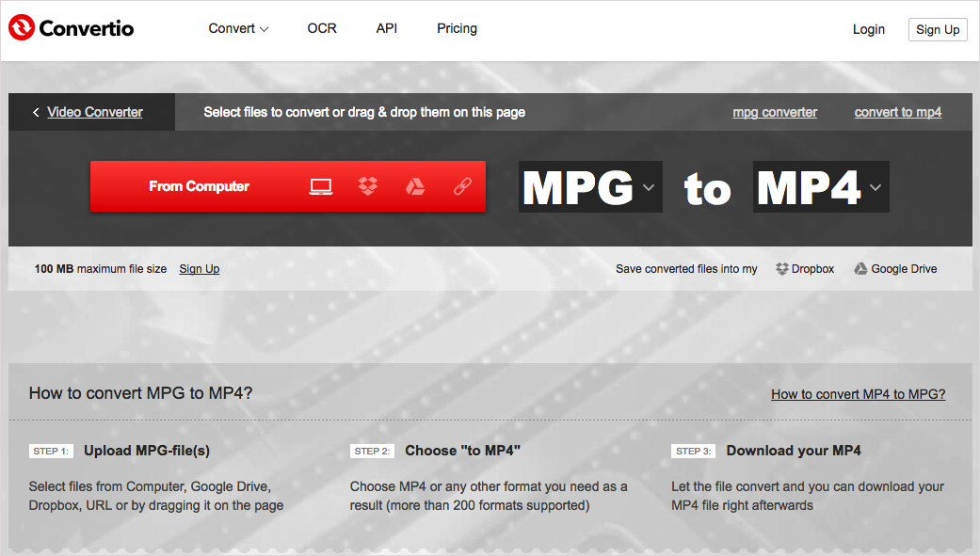Click the Sign Up button in header
This screenshot has height=556, width=980.
pos(938,29)
